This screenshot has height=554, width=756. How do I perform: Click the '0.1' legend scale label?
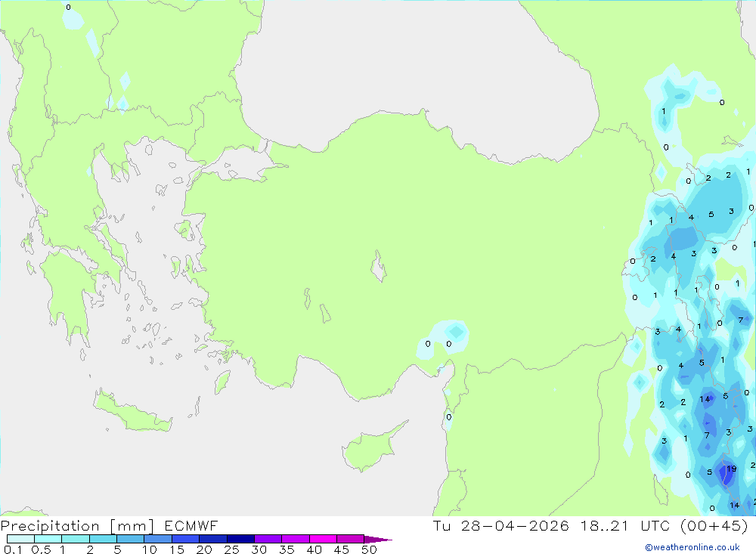click(x=13, y=549)
